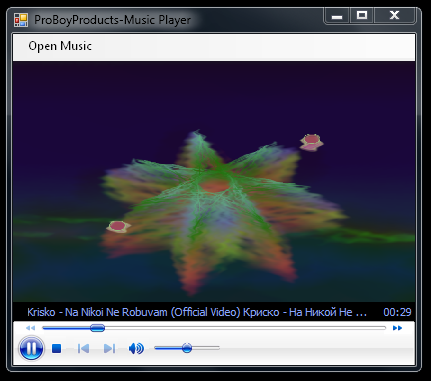Click the Krisko song title text
The width and height of the screenshot is (431, 381).
pyautogui.click(x=197, y=312)
